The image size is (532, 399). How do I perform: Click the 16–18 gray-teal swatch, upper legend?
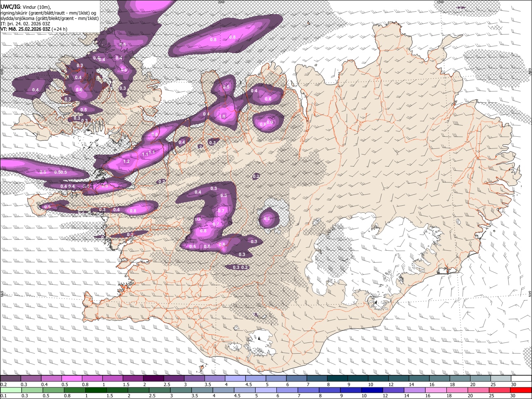click(439, 378)
